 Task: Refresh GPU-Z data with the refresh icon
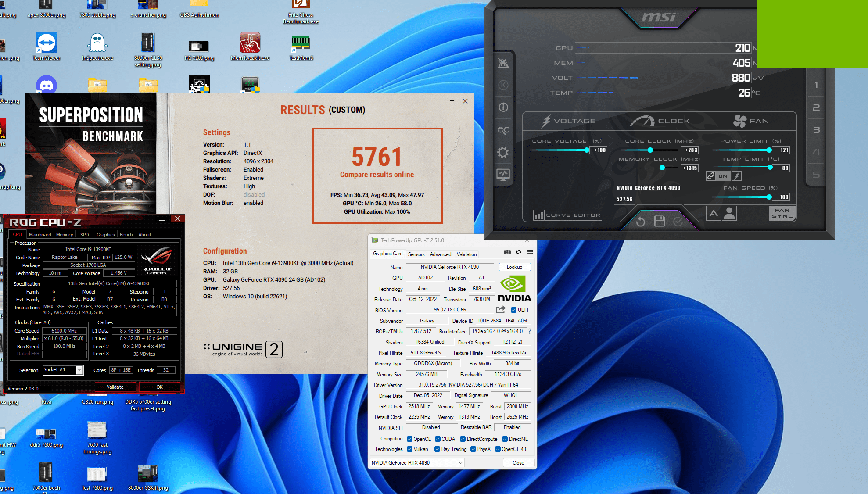point(518,252)
